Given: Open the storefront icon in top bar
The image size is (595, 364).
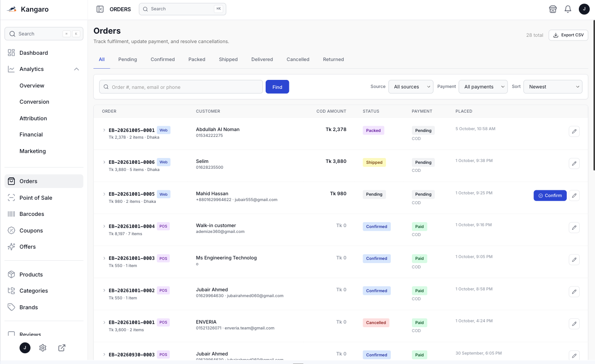Looking at the screenshot, I should point(553,9).
